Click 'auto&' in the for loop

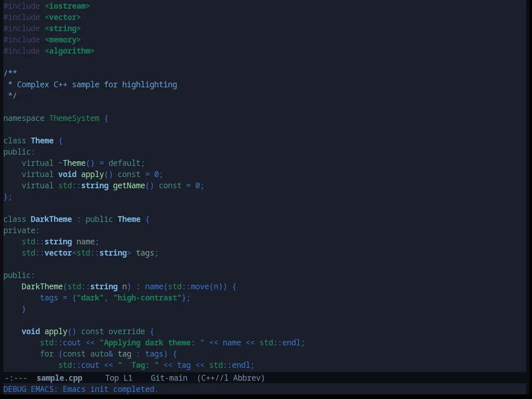point(101,354)
